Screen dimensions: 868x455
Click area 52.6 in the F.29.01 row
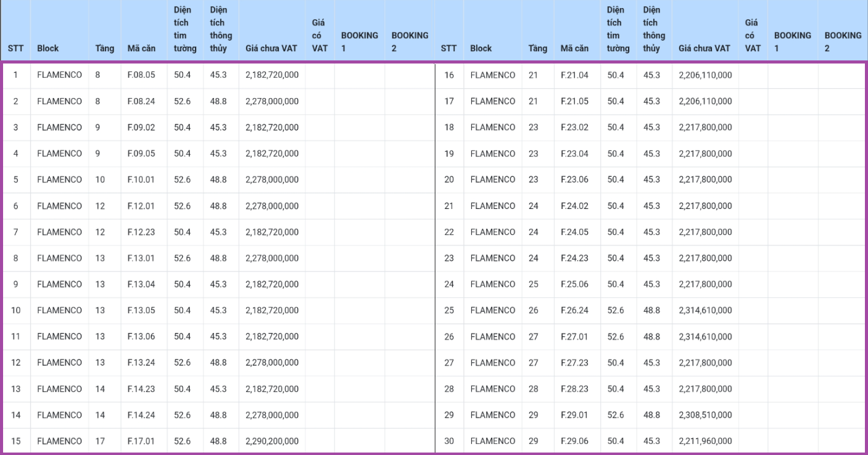[x=616, y=415]
